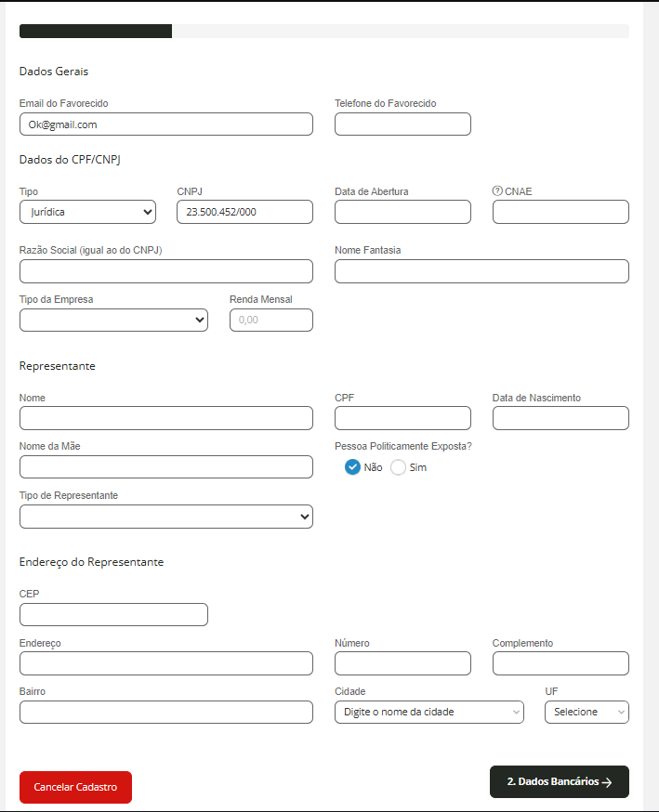This screenshot has height=812, width=659.
Task: Click the Número input field
Action: pos(402,663)
